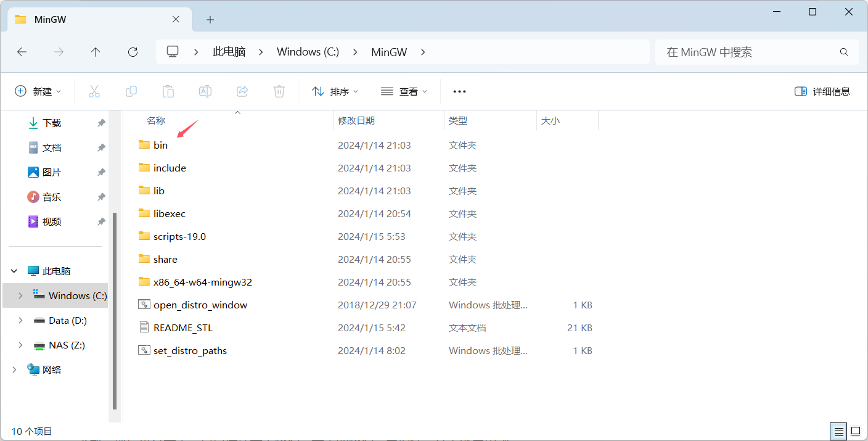868x441 pixels.
Task: Close the MinGW tab
Action: click(176, 19)
